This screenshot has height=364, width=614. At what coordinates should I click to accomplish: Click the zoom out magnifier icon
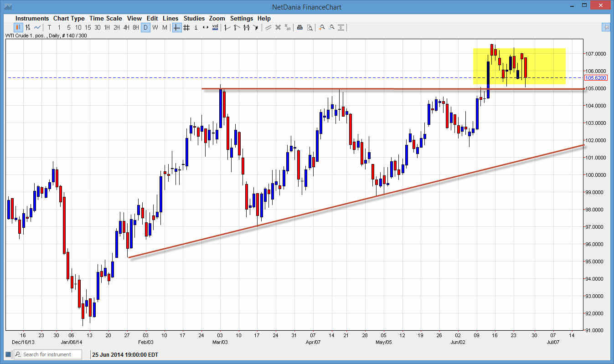pyautogui.click(x=331, y=27)
